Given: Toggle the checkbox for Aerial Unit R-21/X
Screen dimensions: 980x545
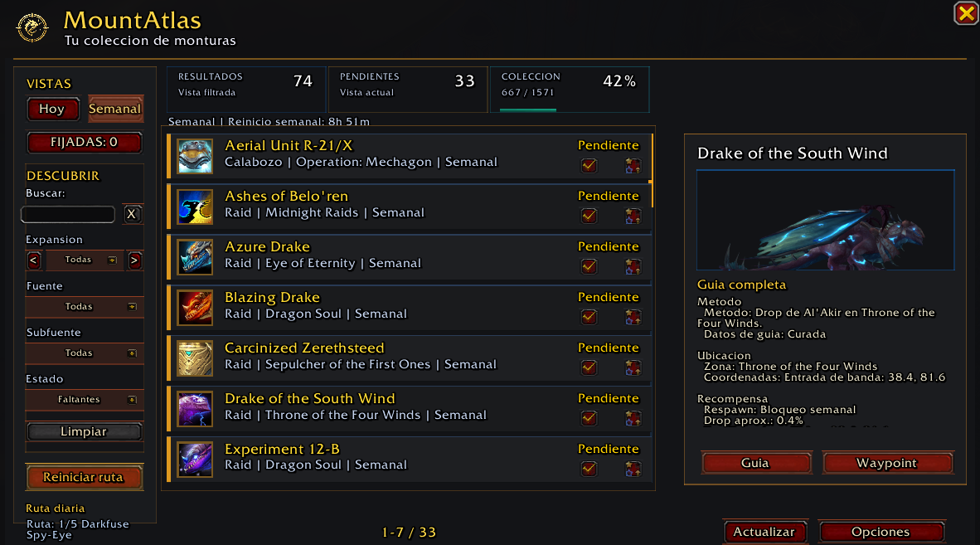Looking at the screenshot, I should (589, 165).
